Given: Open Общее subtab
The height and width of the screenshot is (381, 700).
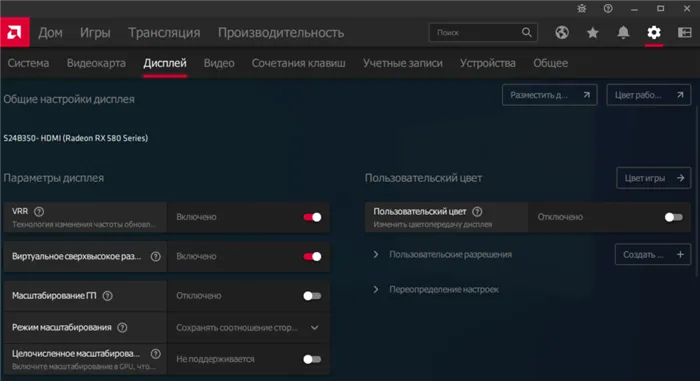Looking at the screenshot, I should click(x=550, y=63).
